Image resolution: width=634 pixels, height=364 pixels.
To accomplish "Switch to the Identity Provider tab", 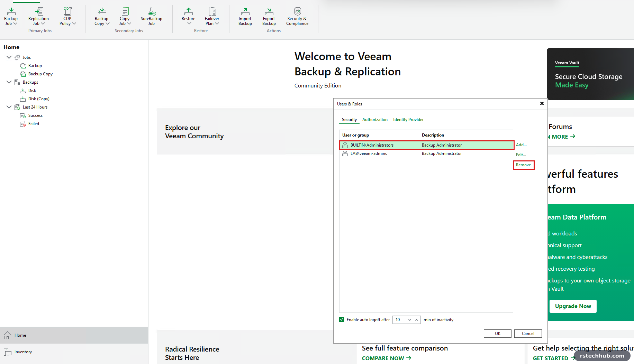I will (408, 120).
